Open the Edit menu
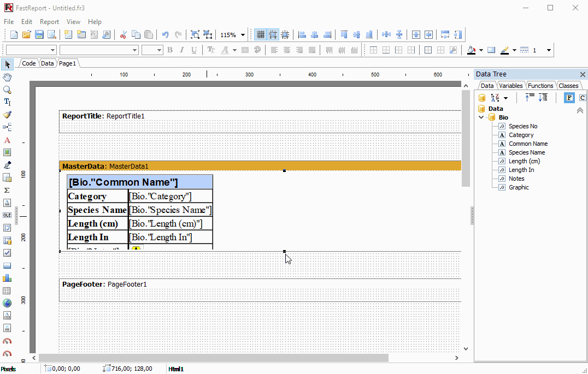 tap(27, 22)
